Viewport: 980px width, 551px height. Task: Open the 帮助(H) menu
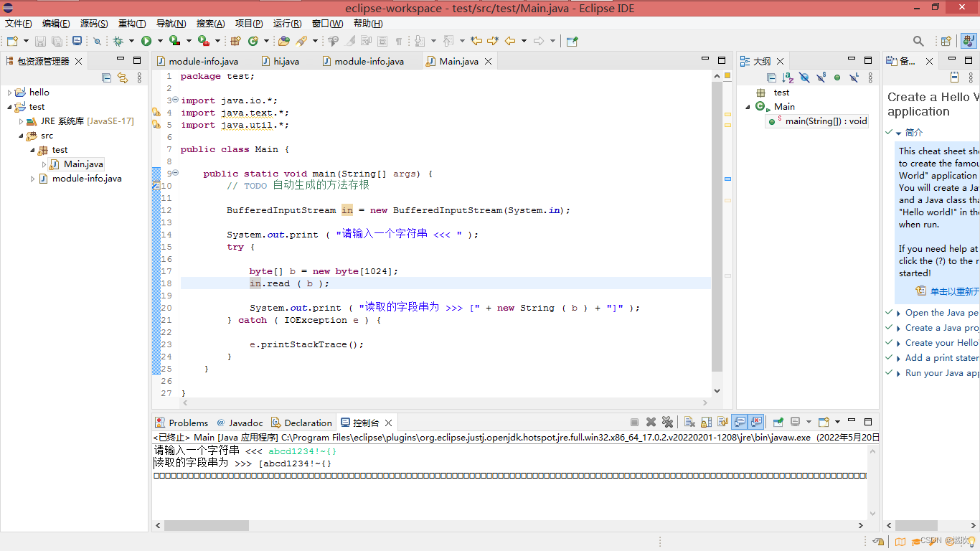[x=368, y=23]
